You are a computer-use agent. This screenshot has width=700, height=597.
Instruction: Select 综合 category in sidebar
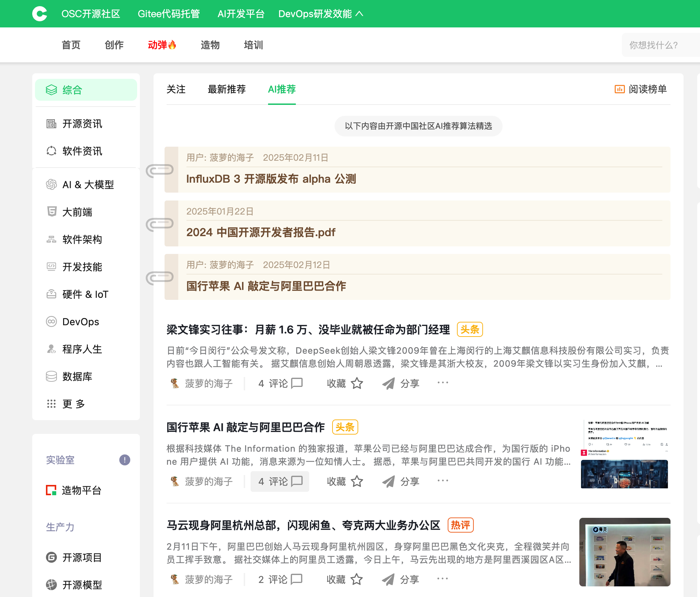click(86, 90)
